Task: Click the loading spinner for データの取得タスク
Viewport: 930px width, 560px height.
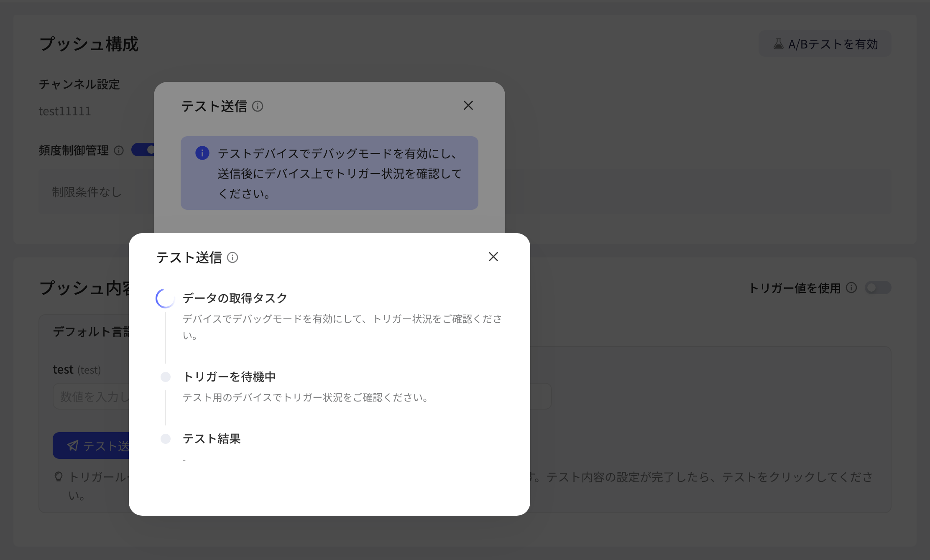Action: pos(165,298)
